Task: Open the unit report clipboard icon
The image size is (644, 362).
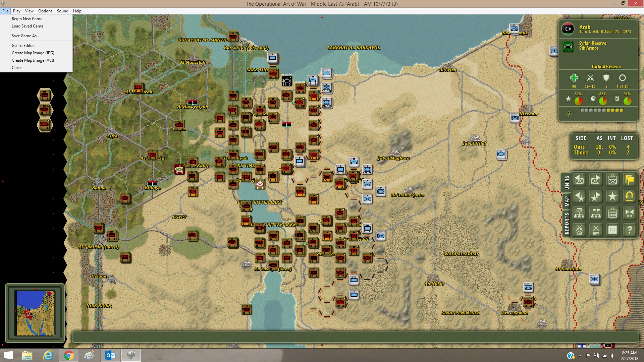Action: 612,180
